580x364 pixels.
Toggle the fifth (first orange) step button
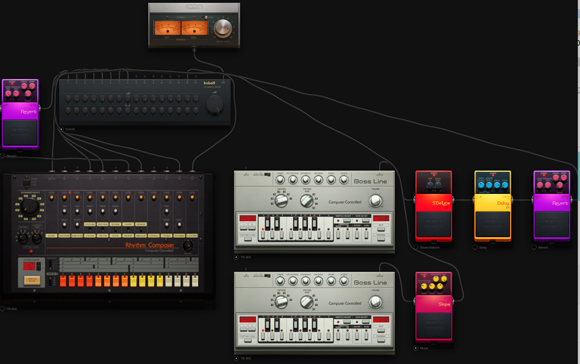pos(98,281)
